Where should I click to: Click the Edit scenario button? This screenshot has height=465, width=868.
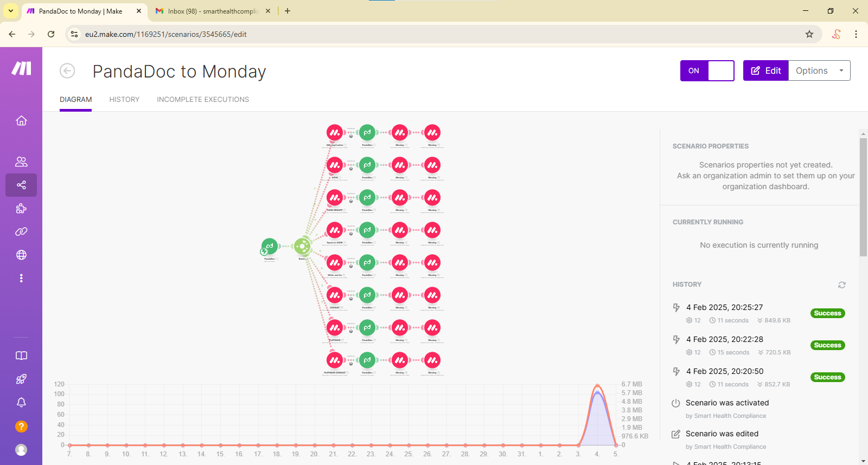tap(765, 70)
